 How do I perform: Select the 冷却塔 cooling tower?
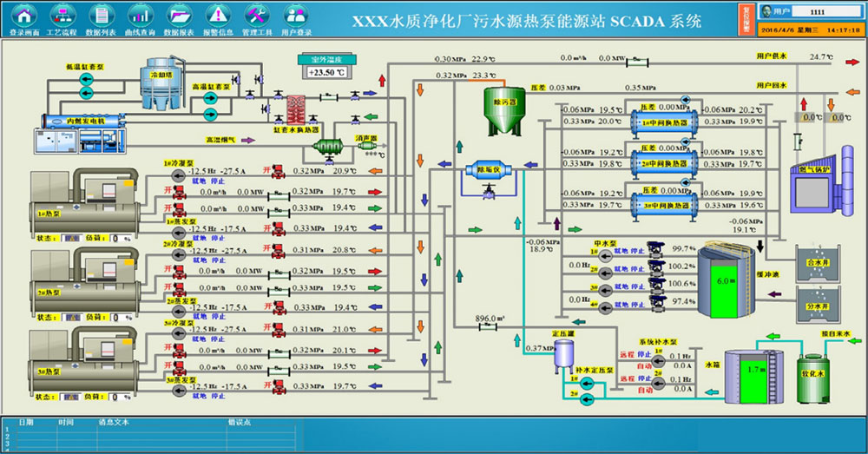pyautogui.click(x=161, y=83)
